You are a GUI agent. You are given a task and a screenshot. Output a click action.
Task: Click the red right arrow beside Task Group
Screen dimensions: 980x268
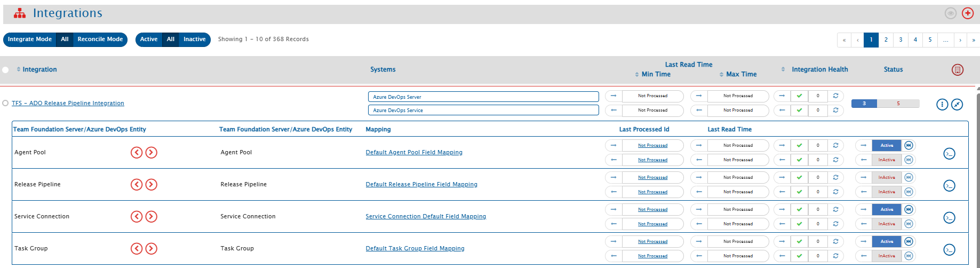(x=152, y=249)
